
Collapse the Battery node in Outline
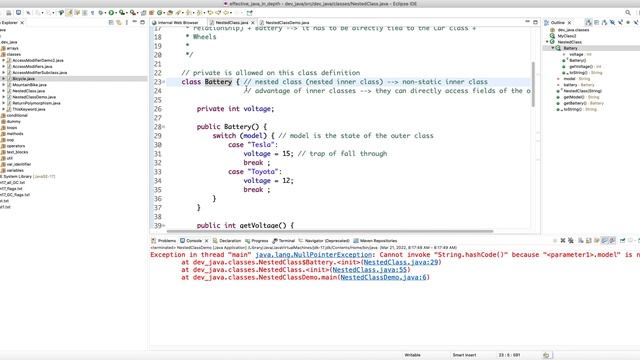coord(553,48)
